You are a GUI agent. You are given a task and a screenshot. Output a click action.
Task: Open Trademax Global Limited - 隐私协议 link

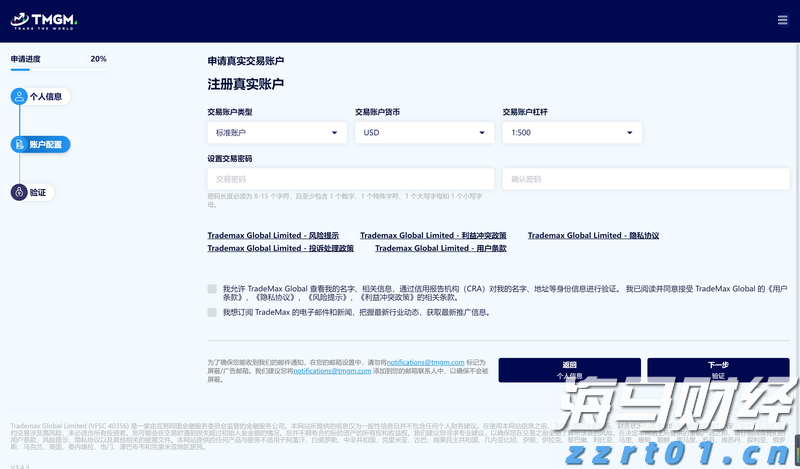(x=593, y=235)
